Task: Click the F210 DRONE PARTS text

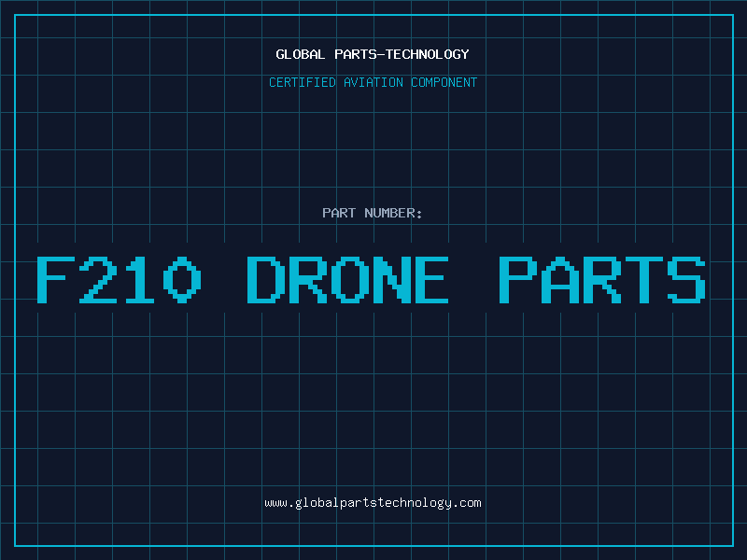Action: [x=372, y=279]
